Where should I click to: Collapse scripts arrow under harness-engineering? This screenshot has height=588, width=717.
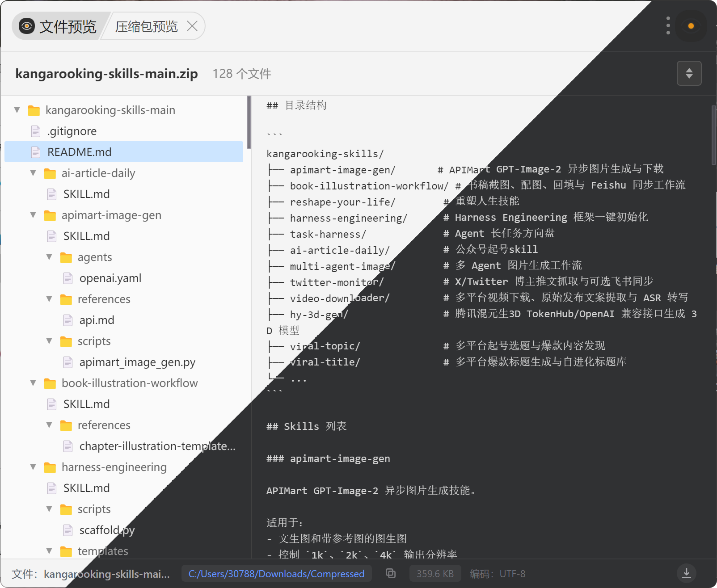point(49,508)
